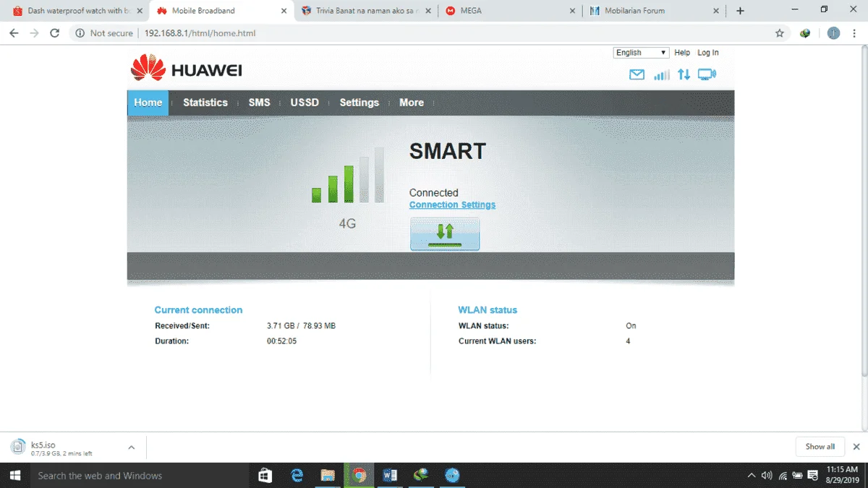Click the Help link
This screenshot has height=488, width=868.
[x=682, y=53]
